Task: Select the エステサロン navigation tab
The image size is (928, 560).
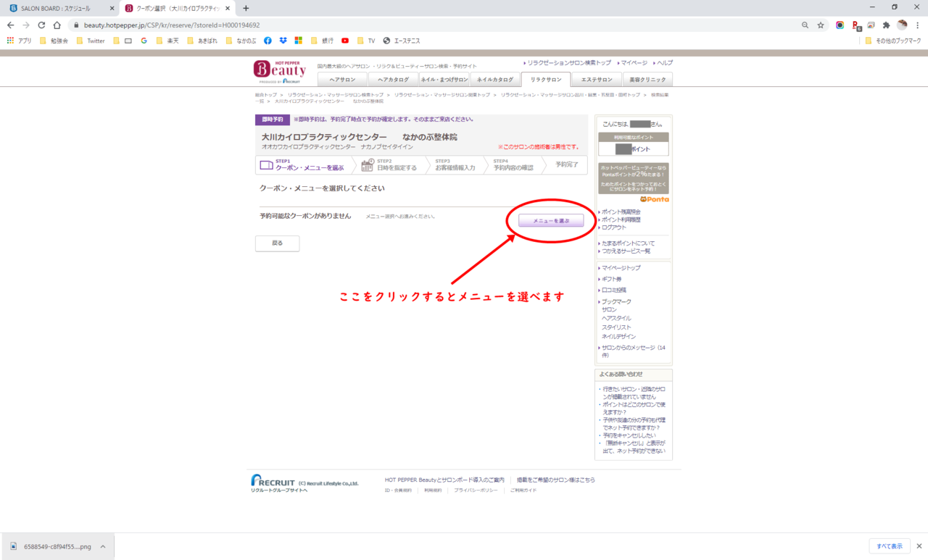Action: coord(597,80)
